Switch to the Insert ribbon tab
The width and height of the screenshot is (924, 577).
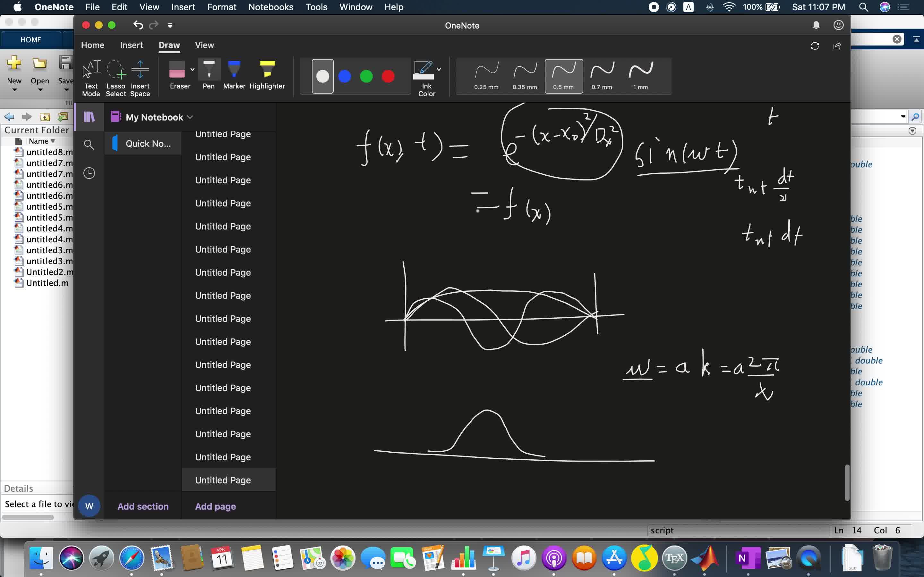(131, 45)
